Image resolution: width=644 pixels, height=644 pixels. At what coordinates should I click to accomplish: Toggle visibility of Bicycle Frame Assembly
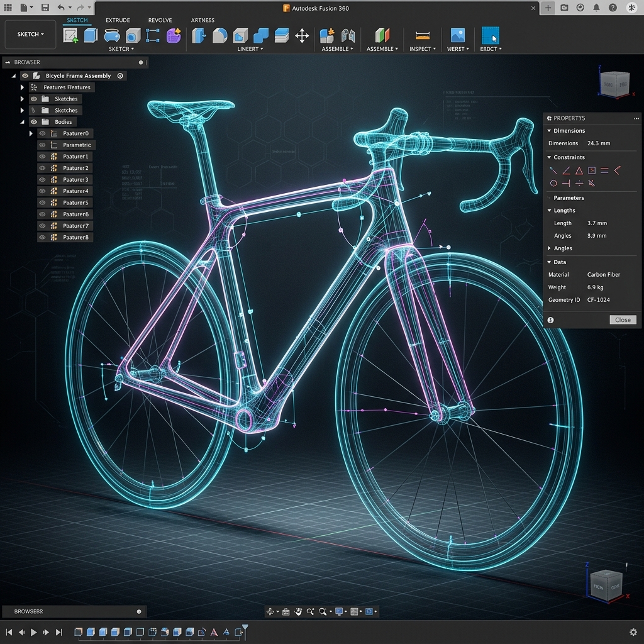pos(25,75)
